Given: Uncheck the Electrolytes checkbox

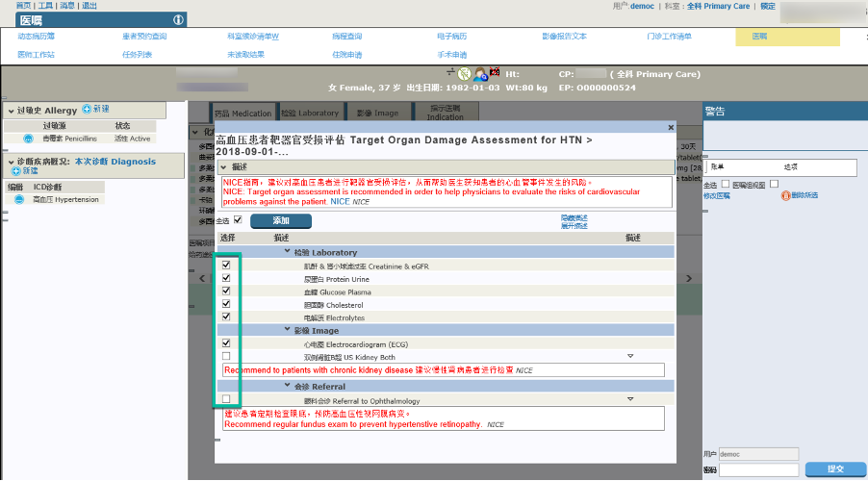Looking at the screenshot, I should tap(226, 316).
